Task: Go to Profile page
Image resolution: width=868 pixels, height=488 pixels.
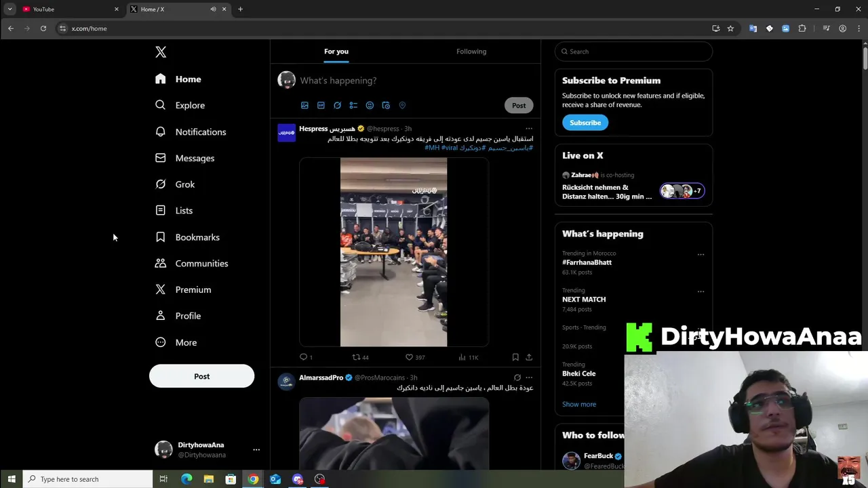Action: (178, 316)
